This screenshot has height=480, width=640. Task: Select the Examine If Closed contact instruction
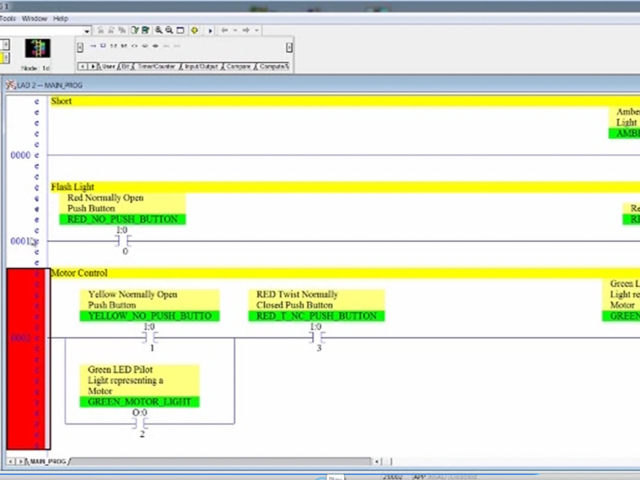tap(113, 46)
